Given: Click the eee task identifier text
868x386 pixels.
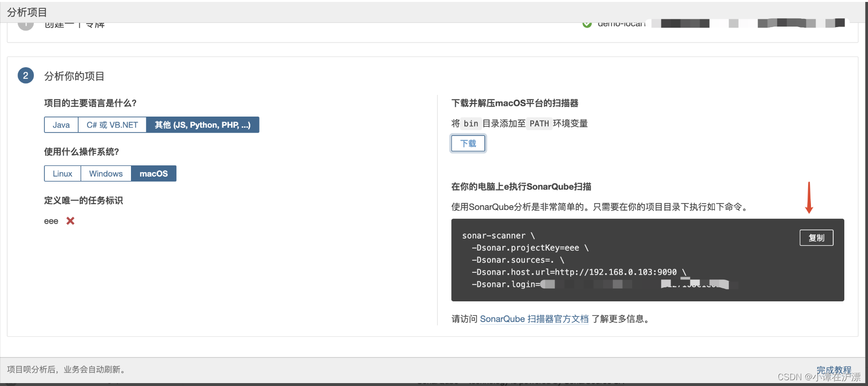Looking at the screenshot, I should pos(51,221).
